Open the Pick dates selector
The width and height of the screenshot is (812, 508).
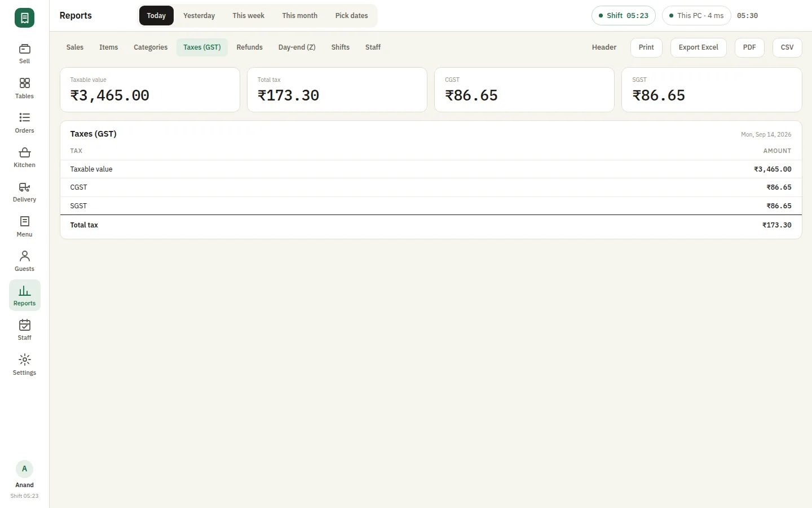tap(351, 16)
